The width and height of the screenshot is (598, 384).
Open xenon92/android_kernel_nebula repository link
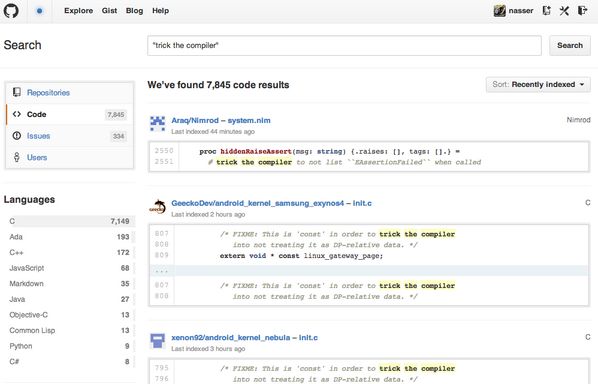click(231, 337)
